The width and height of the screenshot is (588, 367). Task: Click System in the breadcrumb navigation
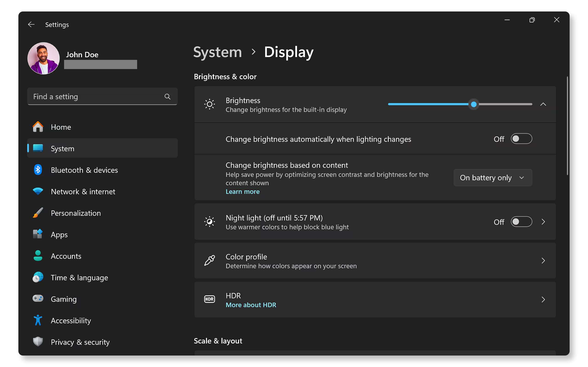point(218,52)
